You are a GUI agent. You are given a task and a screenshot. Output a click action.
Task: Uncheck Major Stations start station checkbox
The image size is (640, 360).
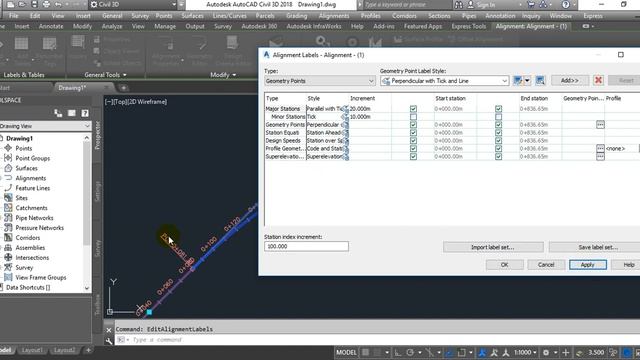pyautogui.click(x=413, y=109)
